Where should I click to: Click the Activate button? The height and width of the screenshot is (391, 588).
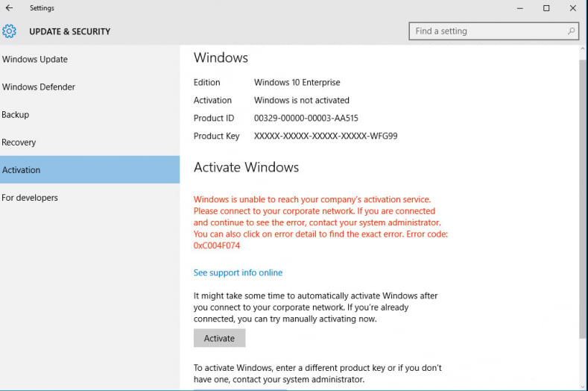click(x=219, y=338)
